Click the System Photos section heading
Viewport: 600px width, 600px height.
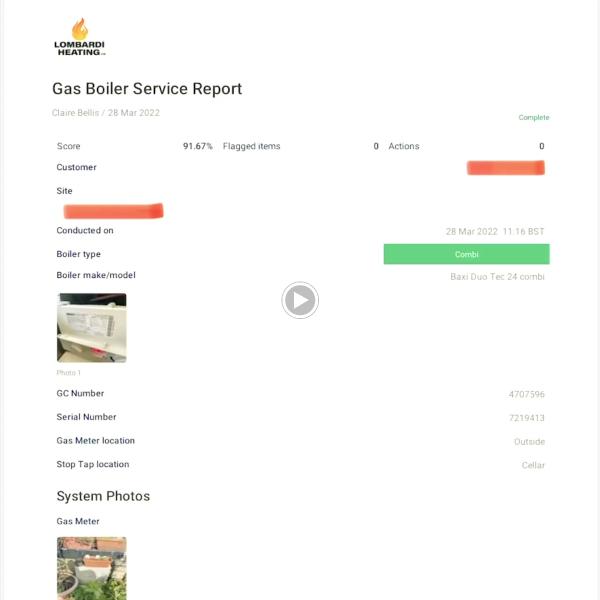tap(103, 496)
